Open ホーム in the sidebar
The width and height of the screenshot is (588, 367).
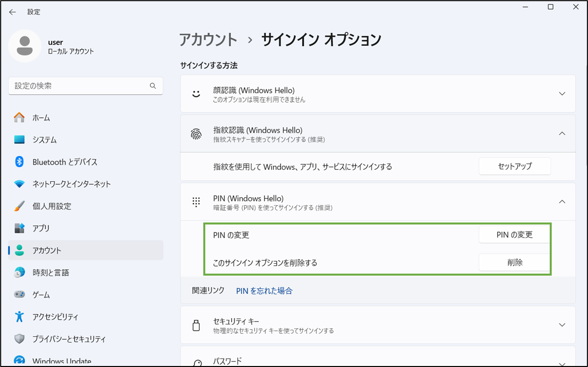pyautogui.click(x=85, y=118)
